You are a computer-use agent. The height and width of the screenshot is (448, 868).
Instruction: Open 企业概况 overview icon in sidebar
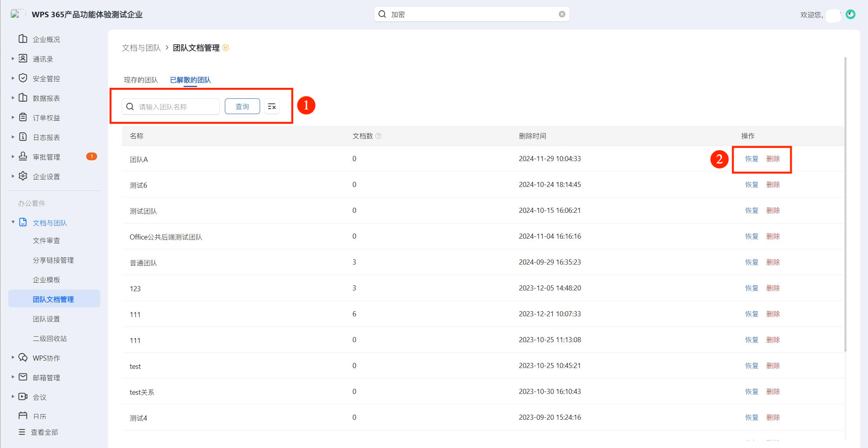coord(23,39)
